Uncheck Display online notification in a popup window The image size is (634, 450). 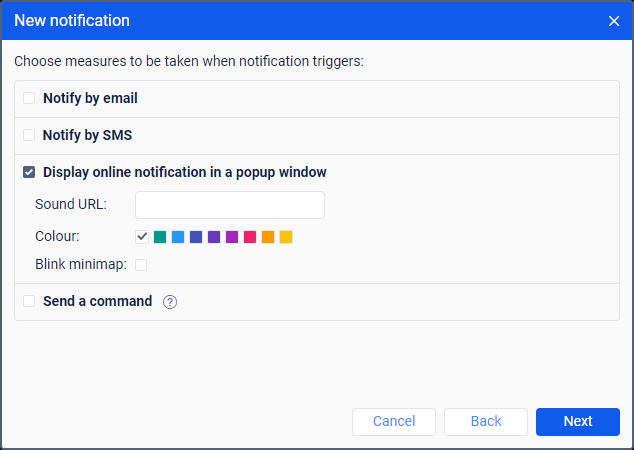pyautogui.click(x=29, y=172)
